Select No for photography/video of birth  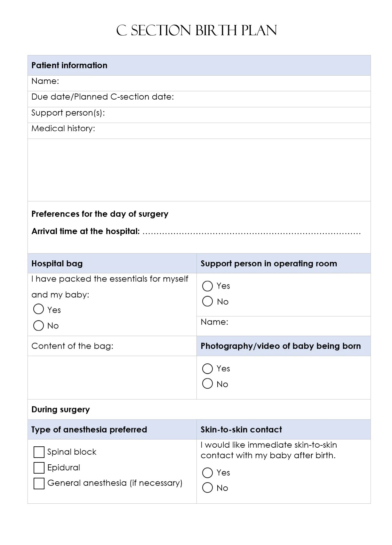[x=207, y=383]
